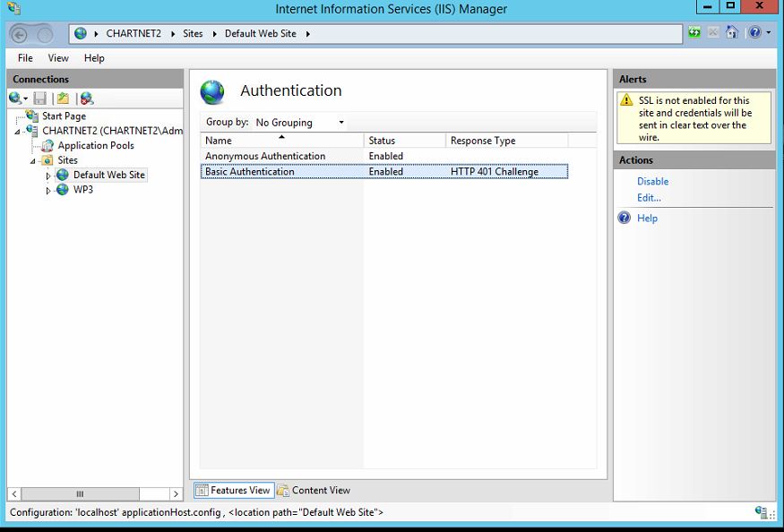The height and width of the screenshot is (532, 784).
Task: Click the Start Page tree icon
Action: point(32,116)
